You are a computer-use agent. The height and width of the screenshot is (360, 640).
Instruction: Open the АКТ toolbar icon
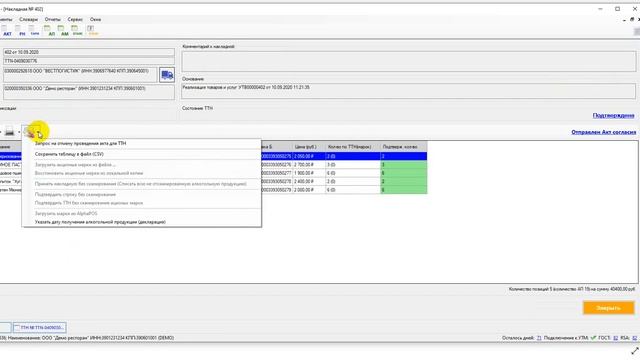coord(7,31)
